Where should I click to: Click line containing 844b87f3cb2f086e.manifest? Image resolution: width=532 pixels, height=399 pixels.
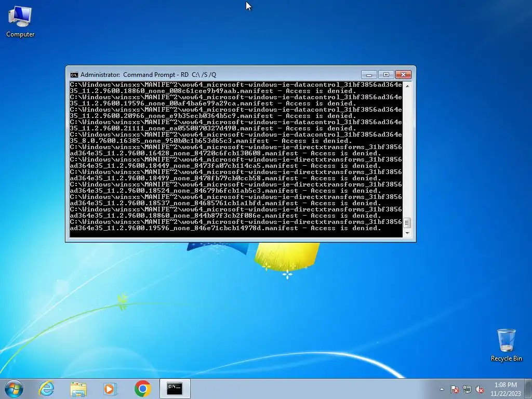pos(225,216)
